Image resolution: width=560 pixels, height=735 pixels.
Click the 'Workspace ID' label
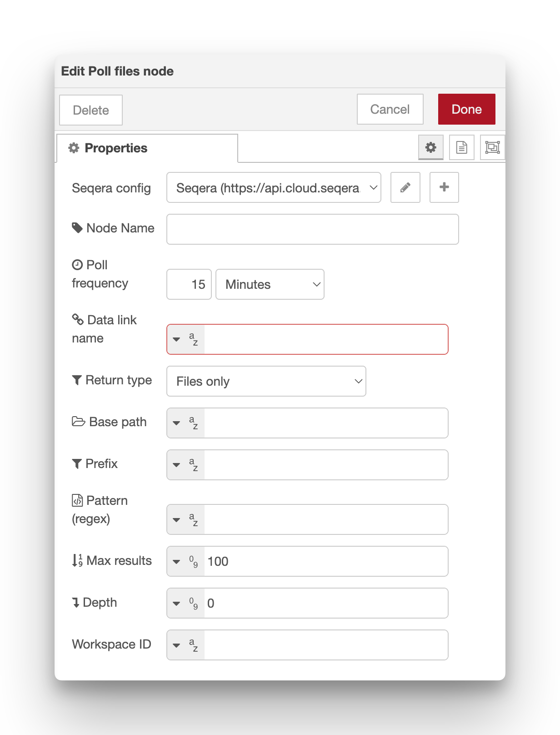click(x=111, y=644)
